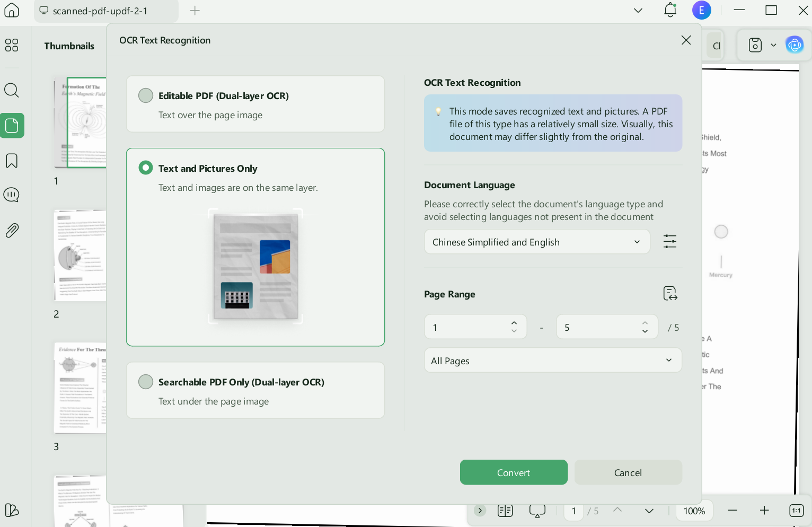Select the page thumbnails panel icon
812x527 pixels.
[12, 126]
